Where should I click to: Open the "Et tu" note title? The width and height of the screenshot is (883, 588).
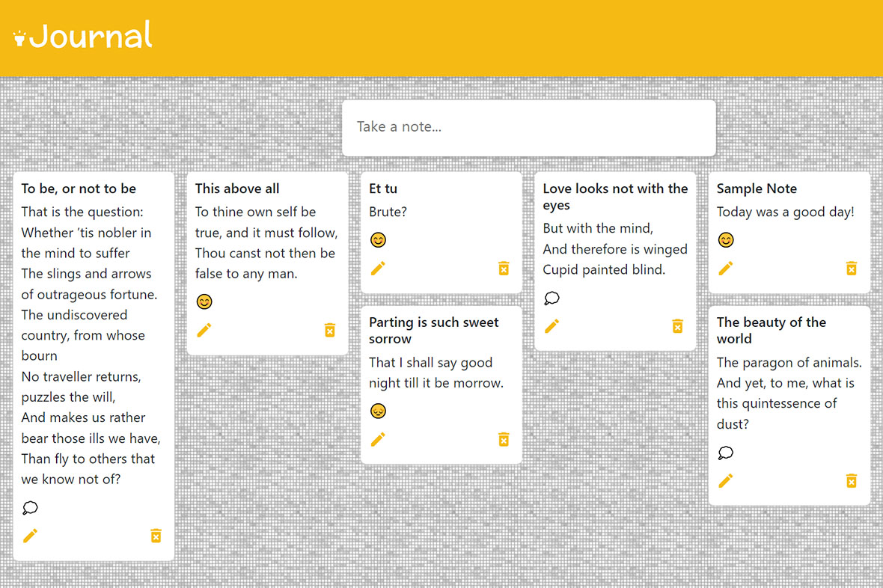(383, 189)
